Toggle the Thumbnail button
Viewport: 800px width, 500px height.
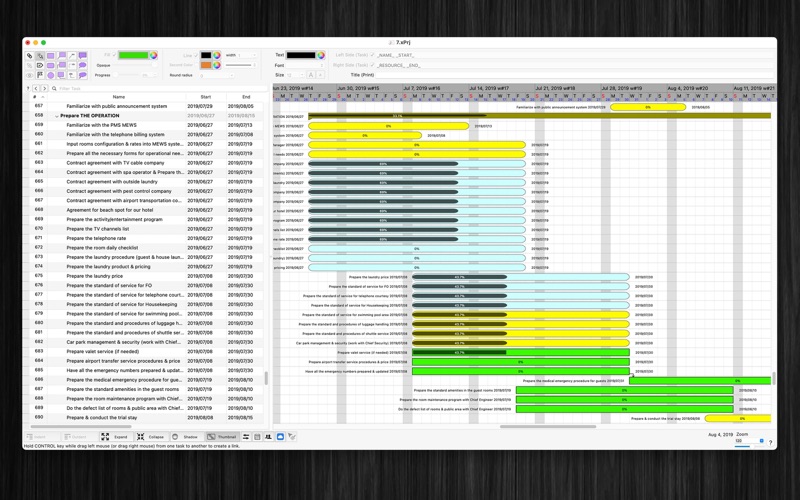(x=221, y=437)
